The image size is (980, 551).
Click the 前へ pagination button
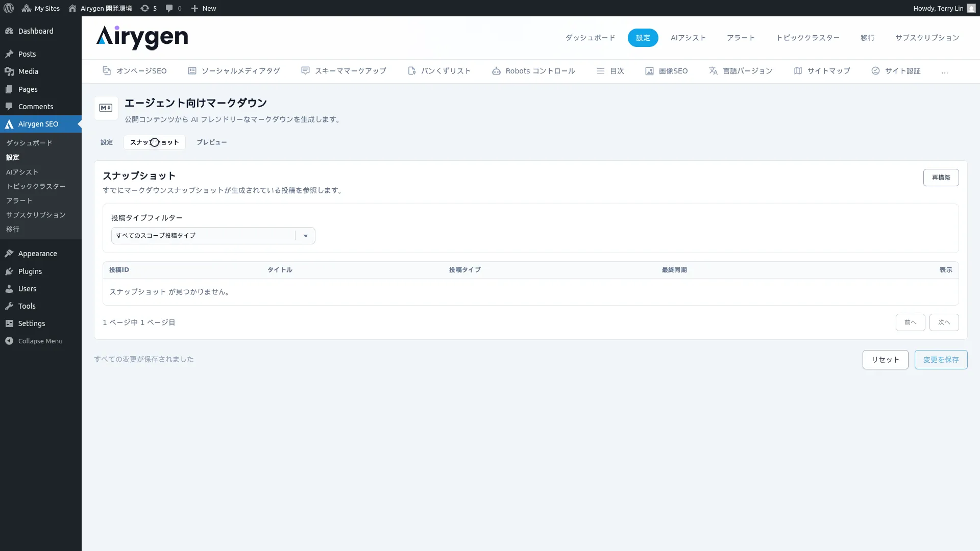[x=911, y=322]
